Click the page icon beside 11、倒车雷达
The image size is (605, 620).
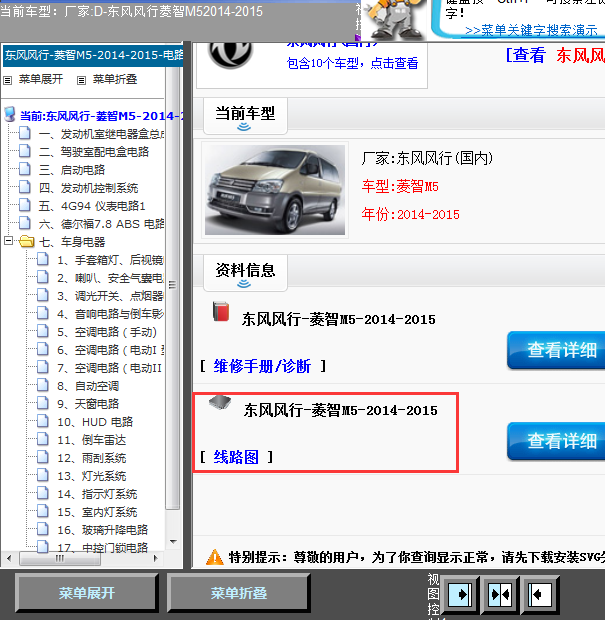click(x=43, y=439)
